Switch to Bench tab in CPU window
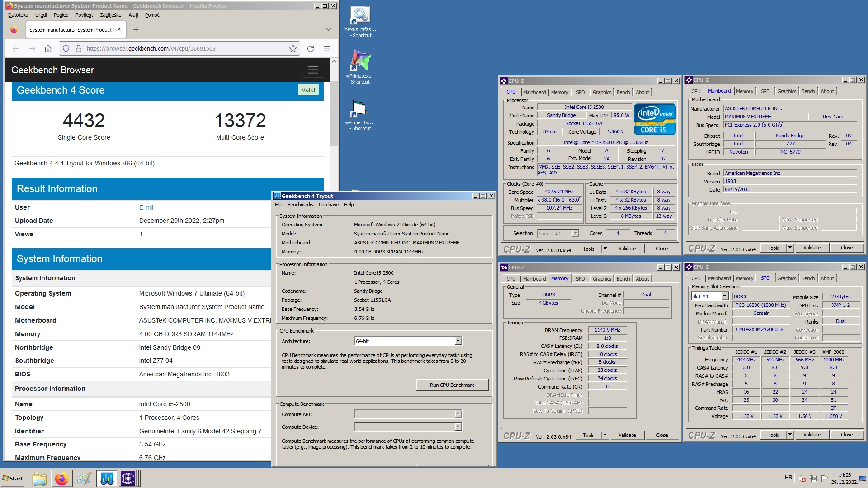The image size is (868, 488). pyautogui.click(x=623, y=92)
